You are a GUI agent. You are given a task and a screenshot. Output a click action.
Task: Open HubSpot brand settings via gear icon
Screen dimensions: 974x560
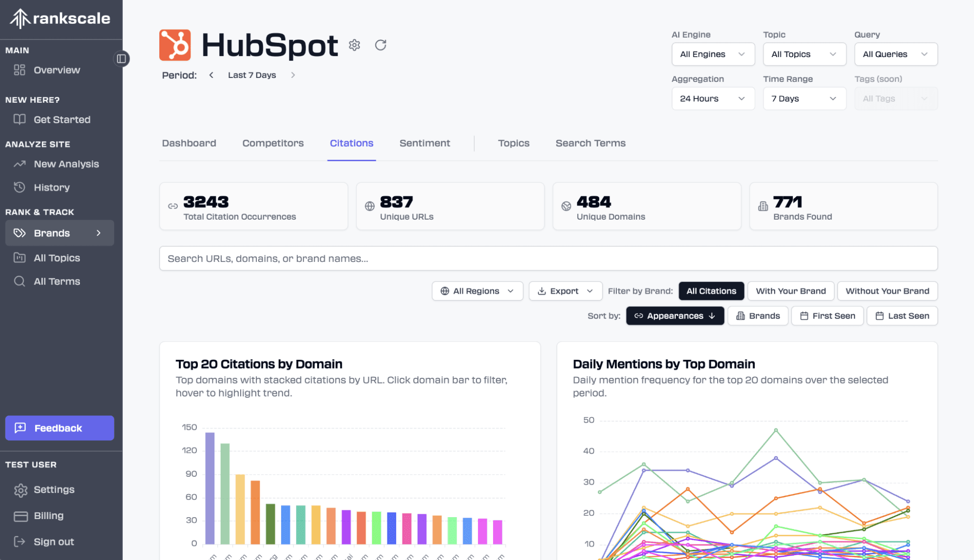[x=355, y=45]
